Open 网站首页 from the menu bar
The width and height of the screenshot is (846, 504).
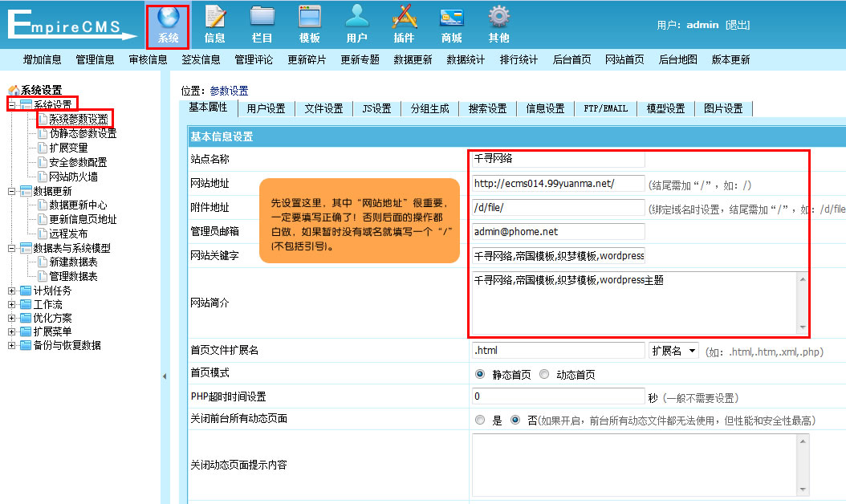coord(624,59)
